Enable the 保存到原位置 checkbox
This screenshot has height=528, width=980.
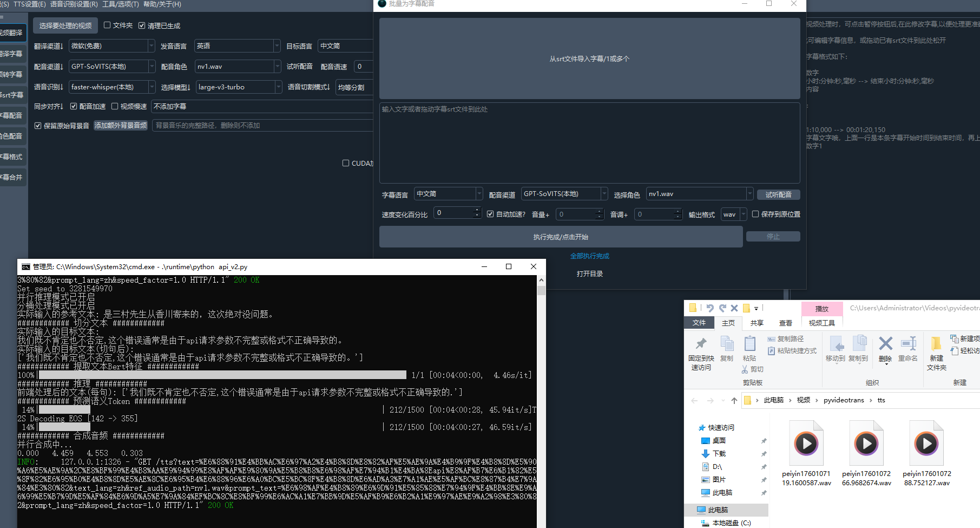[x=755, y=214]
